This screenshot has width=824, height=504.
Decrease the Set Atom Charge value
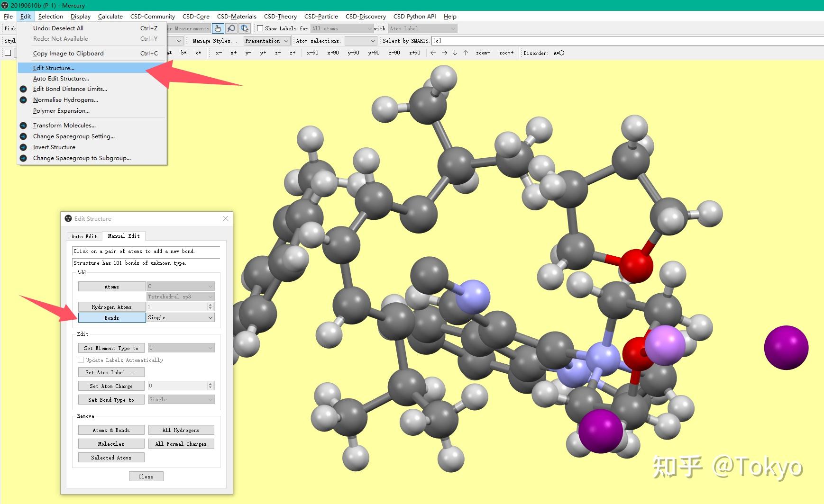pyautogui.click(x=211, y=388)
